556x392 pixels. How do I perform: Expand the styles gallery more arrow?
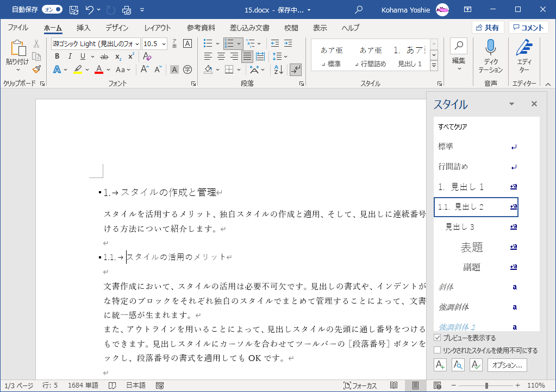click(434, 65)
